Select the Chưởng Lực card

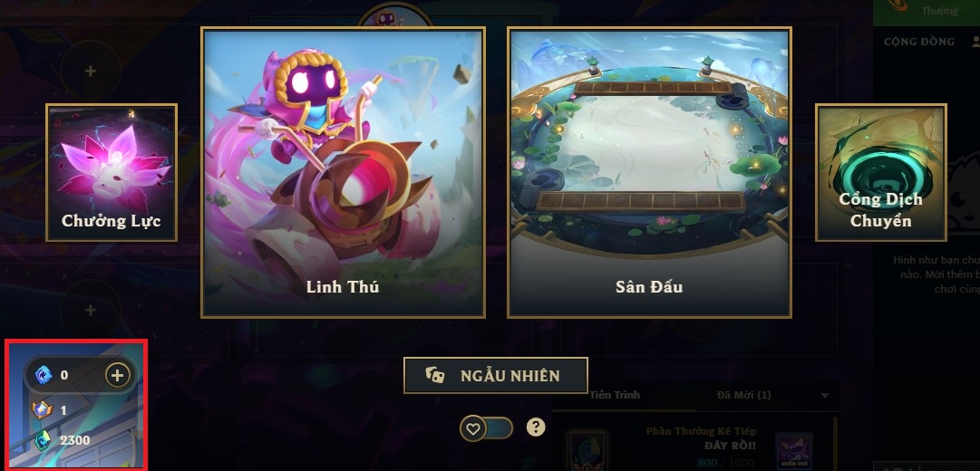112,172
